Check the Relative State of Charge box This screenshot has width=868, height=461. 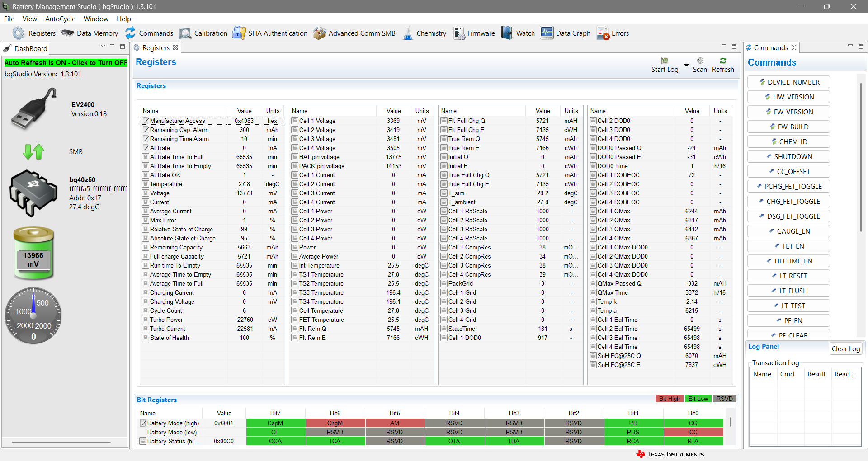146,229
